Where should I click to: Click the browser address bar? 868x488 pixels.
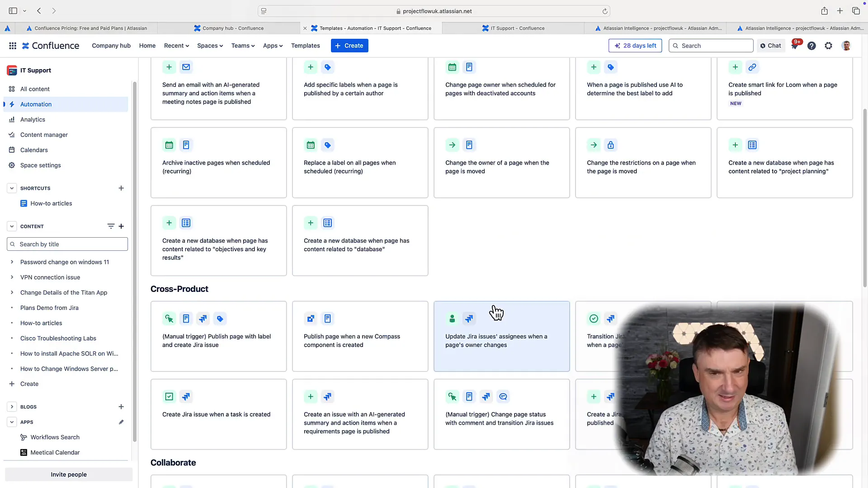(x=434, y=11)
